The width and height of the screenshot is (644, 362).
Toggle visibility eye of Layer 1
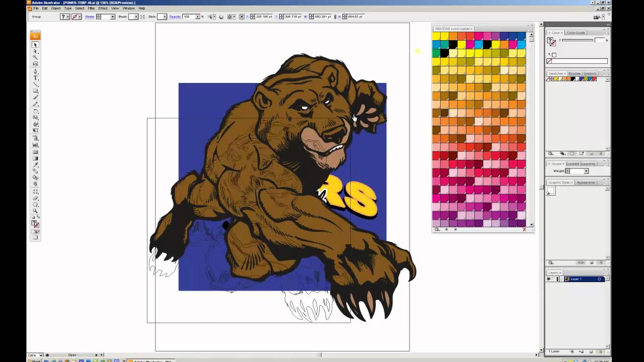coord(548,279)
